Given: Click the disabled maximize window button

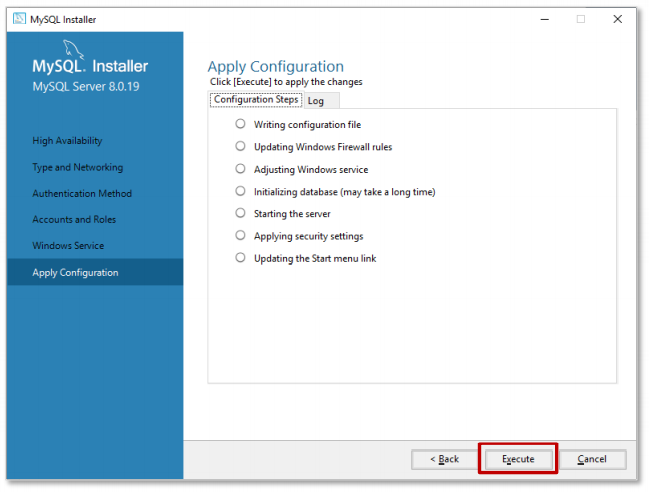Looking at the screenshot, I should (581, 19).
